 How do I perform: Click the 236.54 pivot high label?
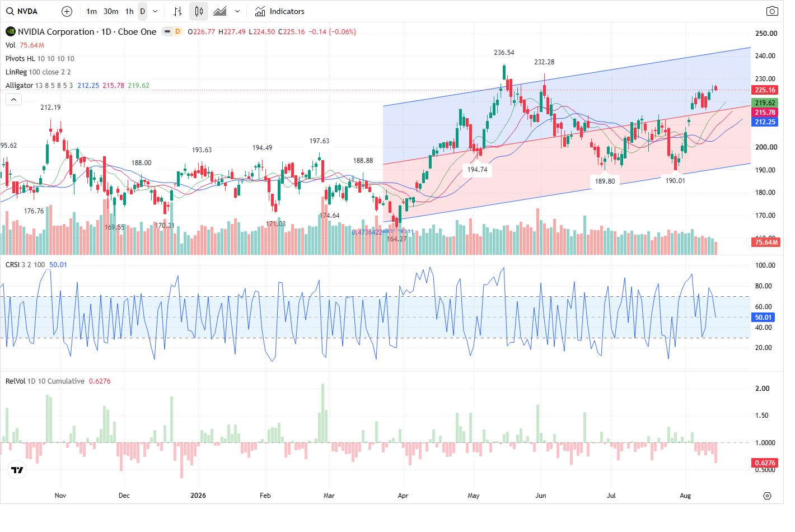point(504,53)
